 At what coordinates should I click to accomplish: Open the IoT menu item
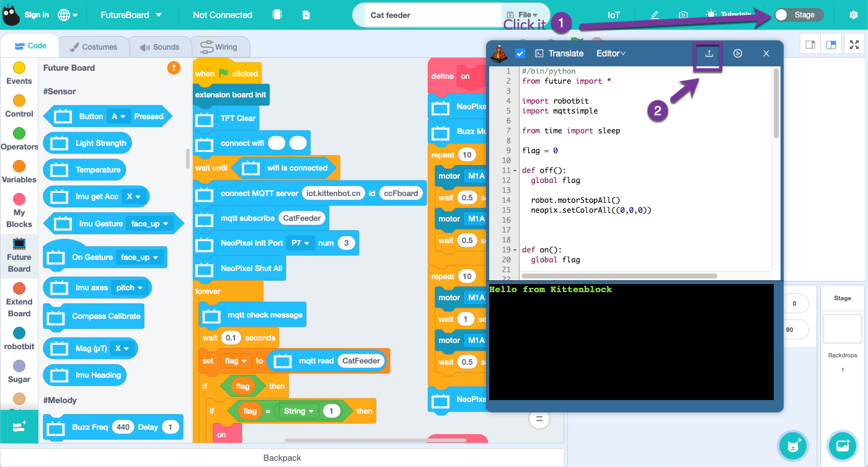[614, 15]
